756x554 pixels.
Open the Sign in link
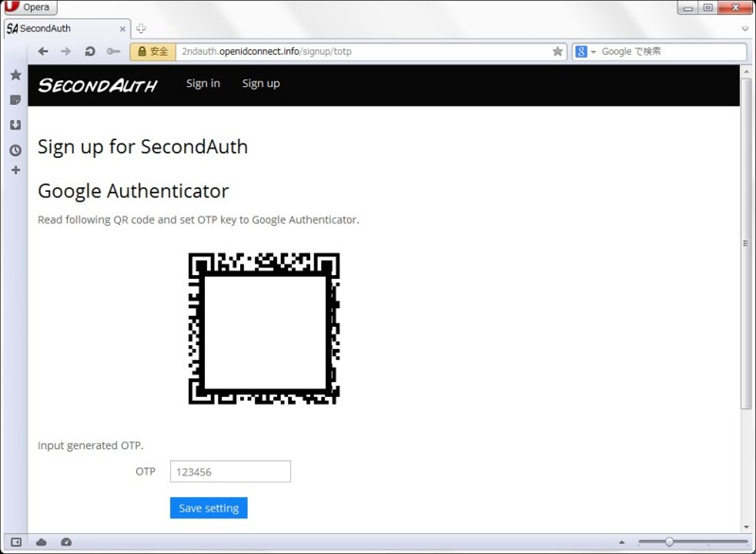pyautogui.click(x=203, y=83)
